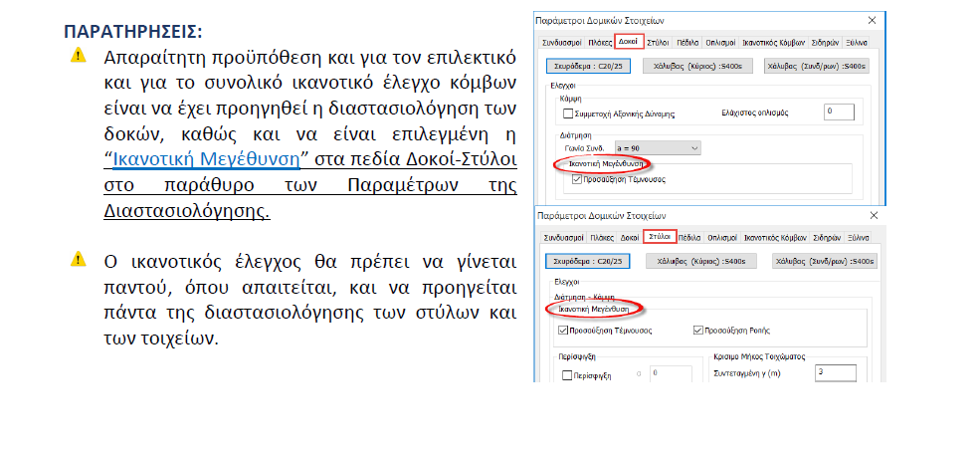Image resolution: width=980 pixels, height=452 pixels.
Task: Click the warning icon beside 'Ο ικανοτικός έλεγχος' note
Action: (78, 260)
